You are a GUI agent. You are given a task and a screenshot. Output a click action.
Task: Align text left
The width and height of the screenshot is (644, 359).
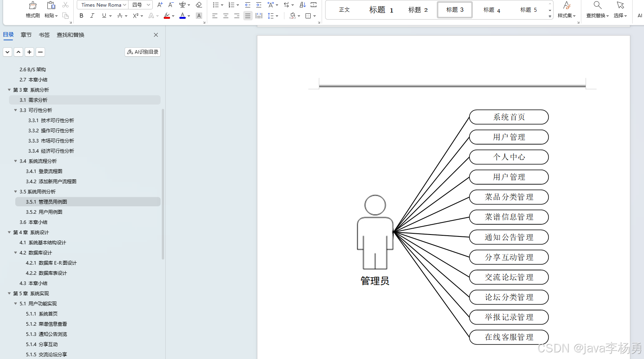pyautogui.click(x=215, y=16)
